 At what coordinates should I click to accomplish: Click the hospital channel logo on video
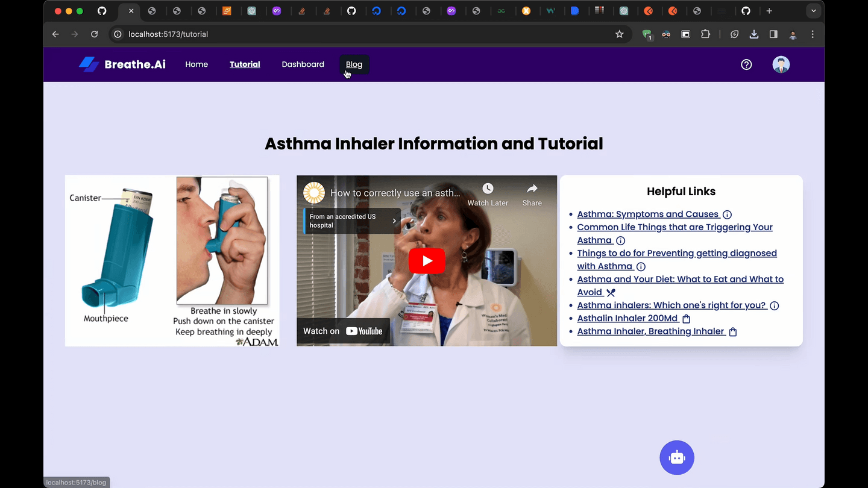(314, 193)
